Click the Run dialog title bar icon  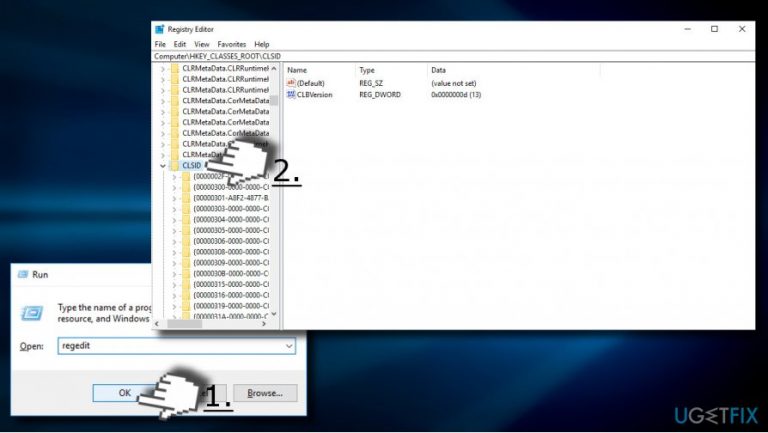23,274
